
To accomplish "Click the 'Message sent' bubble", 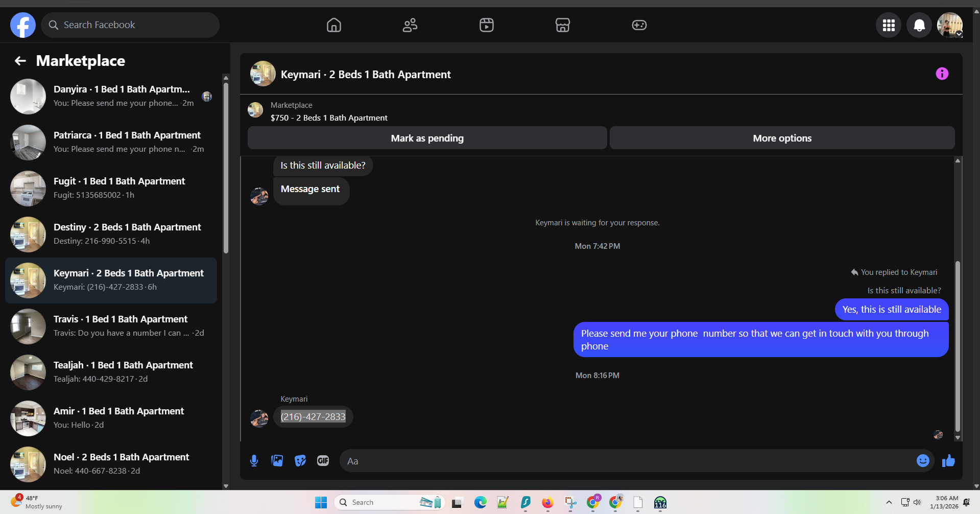I will tap(311, 191).
